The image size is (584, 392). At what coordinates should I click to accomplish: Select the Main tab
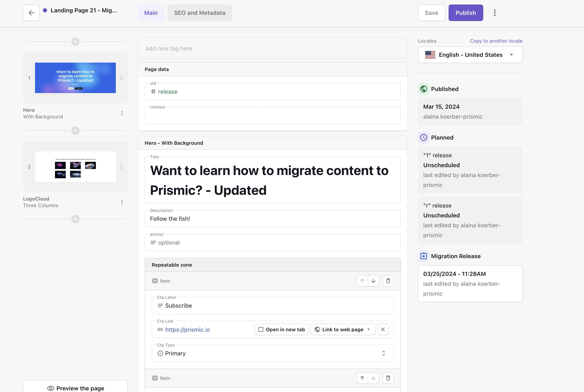pyautogui.click(x=151, y=13)
